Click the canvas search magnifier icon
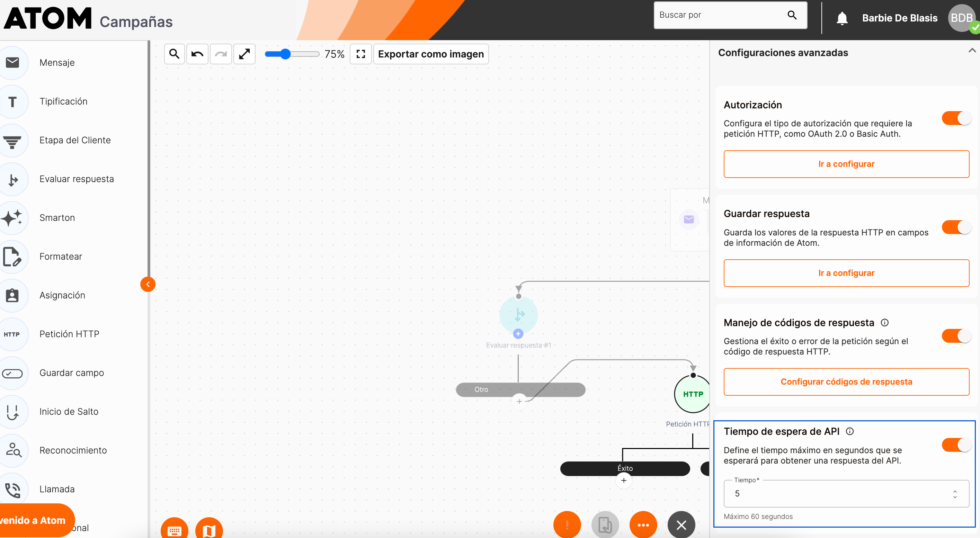980x538 pixels. pyautogui.click(x=174, y=54)
